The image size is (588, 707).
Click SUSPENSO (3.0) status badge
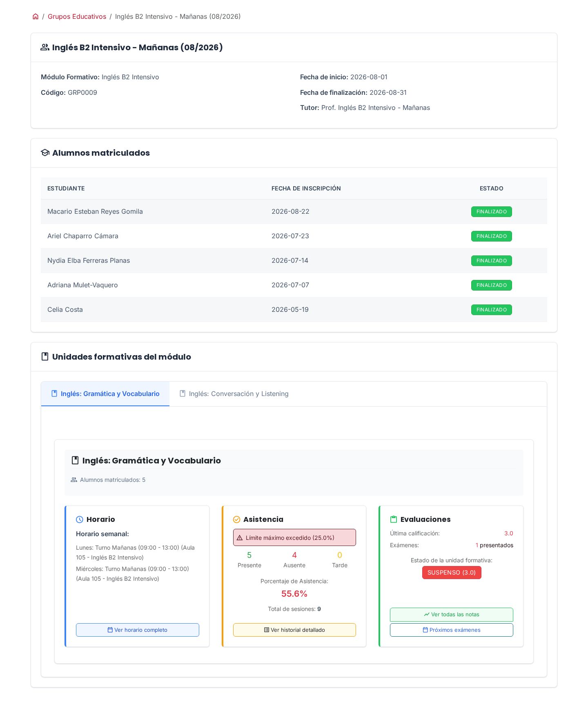click(452, 573)
